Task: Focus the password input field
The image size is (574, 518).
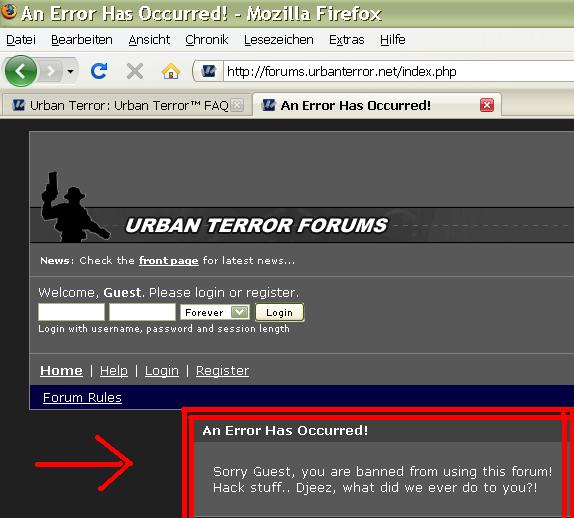Action: [x=142, y=312]
